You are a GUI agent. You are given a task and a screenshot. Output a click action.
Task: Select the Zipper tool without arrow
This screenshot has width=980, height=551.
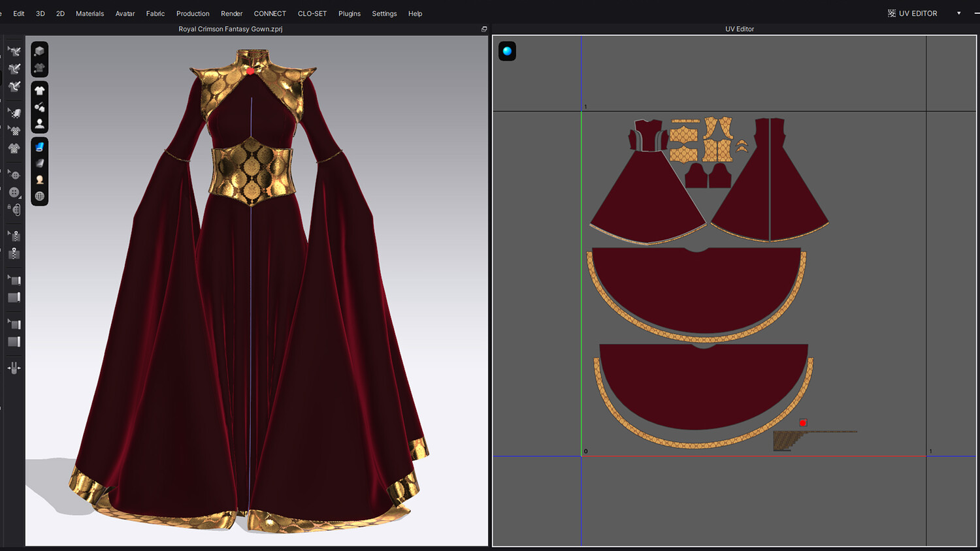pyautogui.click(x=14, y=253)
